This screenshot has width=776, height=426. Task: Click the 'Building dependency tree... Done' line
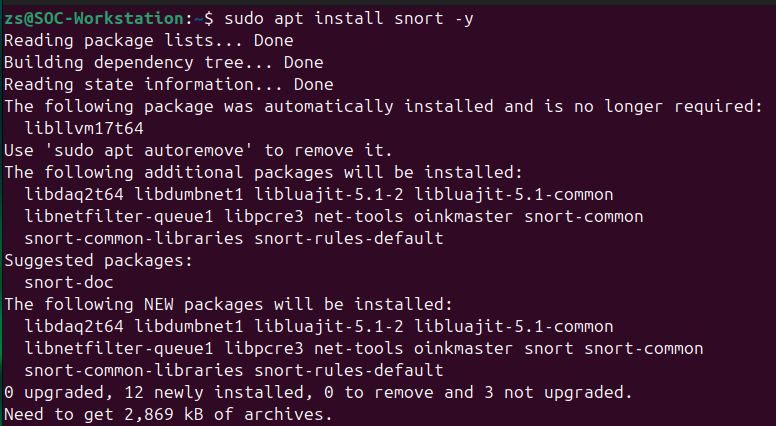163,63
